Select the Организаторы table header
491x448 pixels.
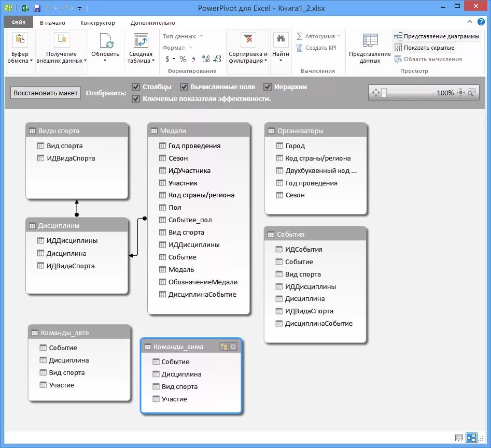[x=316, y=131]
